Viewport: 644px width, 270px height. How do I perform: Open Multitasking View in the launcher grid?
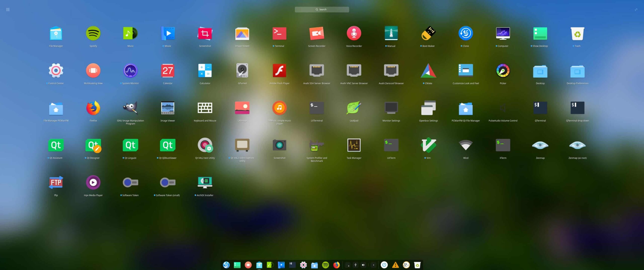pos(93,71)
